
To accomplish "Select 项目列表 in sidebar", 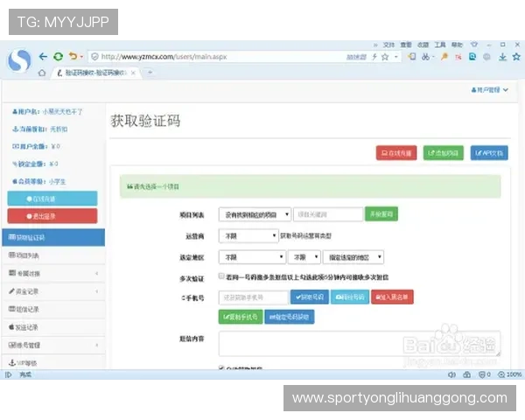I will click(53, 255).
